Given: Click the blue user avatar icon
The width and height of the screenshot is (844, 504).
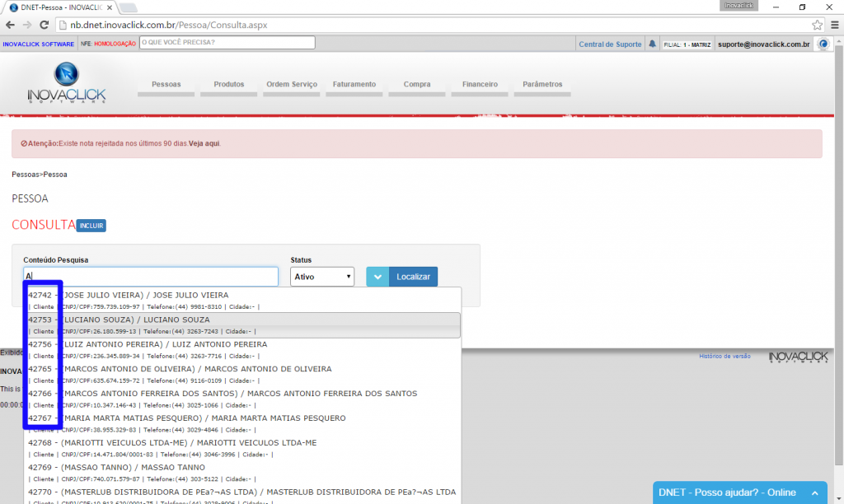Looking at the screenshot, I should tap(823, 44).
